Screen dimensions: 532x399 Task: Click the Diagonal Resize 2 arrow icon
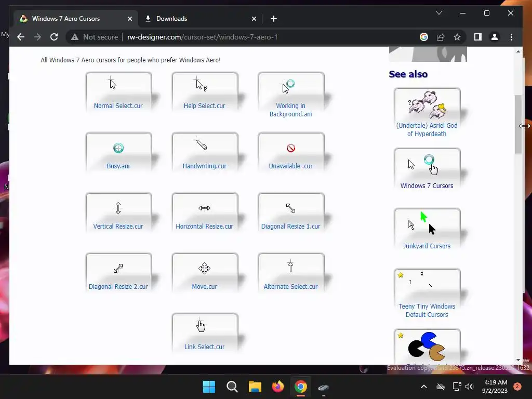pyautogui.click(x=118, y=269)
